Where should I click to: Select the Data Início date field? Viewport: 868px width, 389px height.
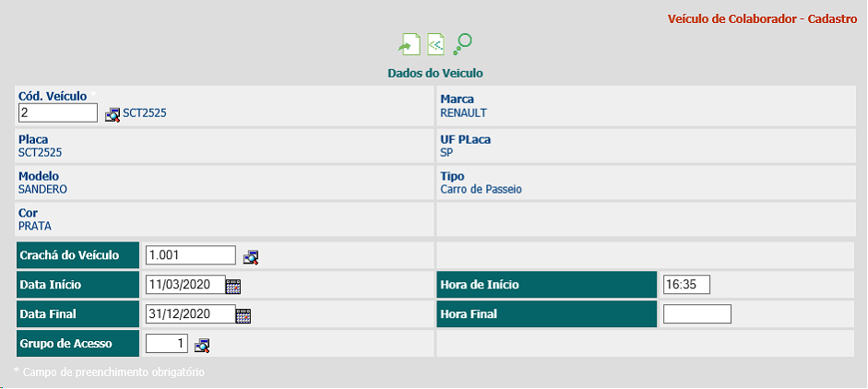click(185, 285)
